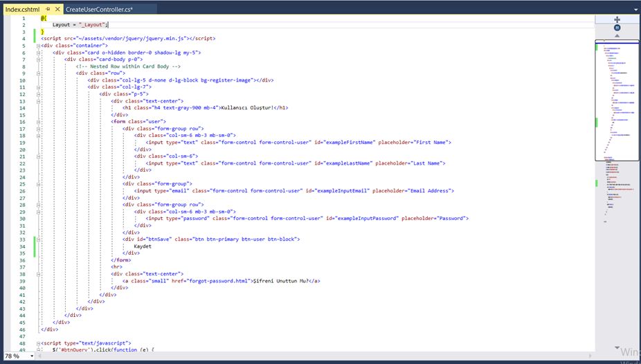Open the document list dropdown arrow
The height and width of the screenshot is (364, 641).
[635, 9]
